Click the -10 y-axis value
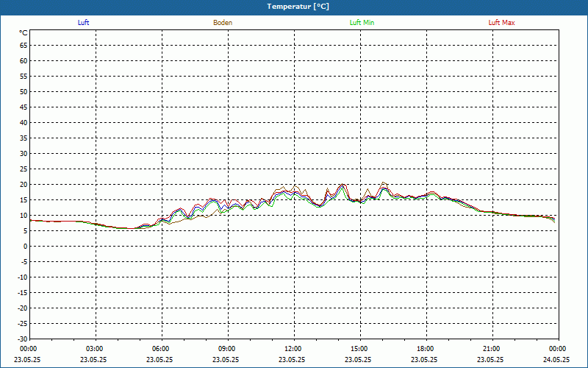588x368 pixels. click(23, 277)
